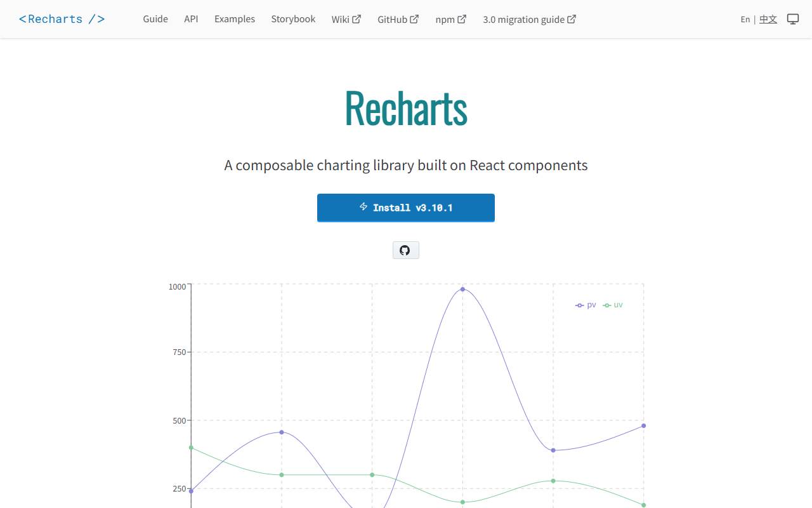Open the Examples section

(235, 19)
